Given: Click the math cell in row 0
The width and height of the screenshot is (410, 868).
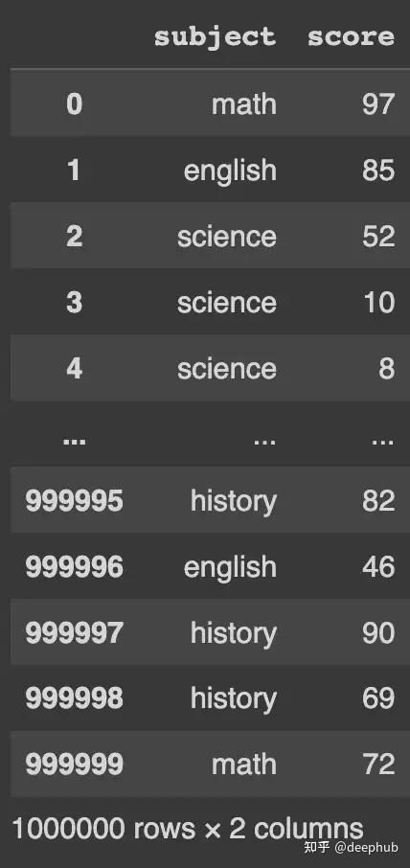Looking at the screenshot, I should click(x=244, y=104).
